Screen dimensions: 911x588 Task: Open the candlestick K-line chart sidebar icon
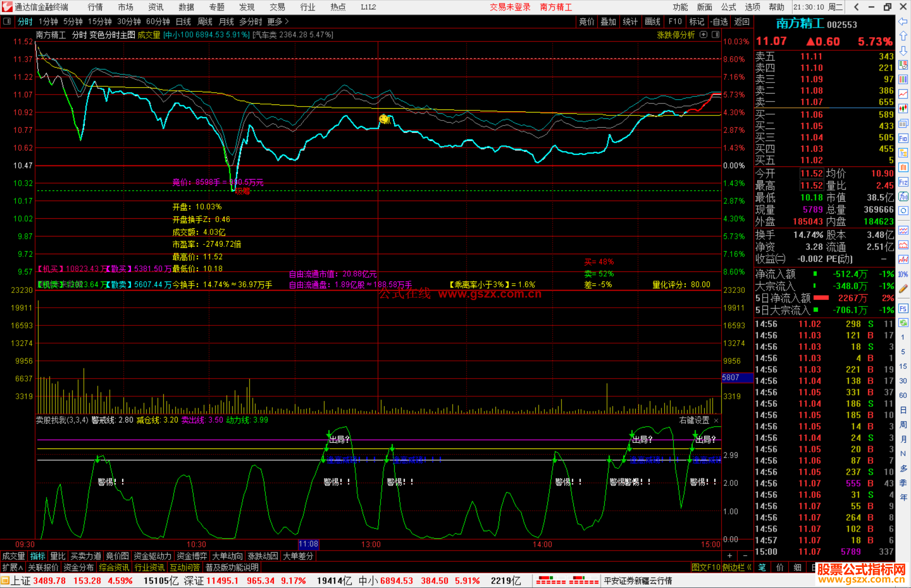coord(903,109)
